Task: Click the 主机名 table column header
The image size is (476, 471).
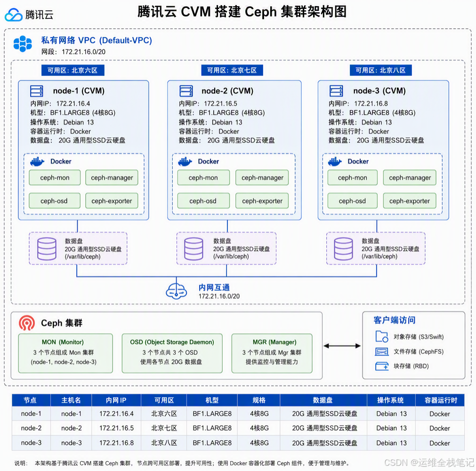Action: coord(71,400)
